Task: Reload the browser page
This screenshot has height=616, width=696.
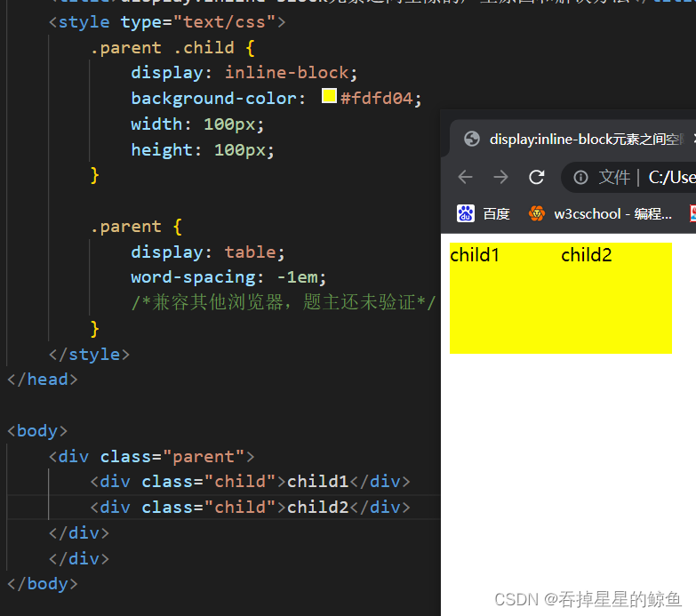Action: coord(537,177)
